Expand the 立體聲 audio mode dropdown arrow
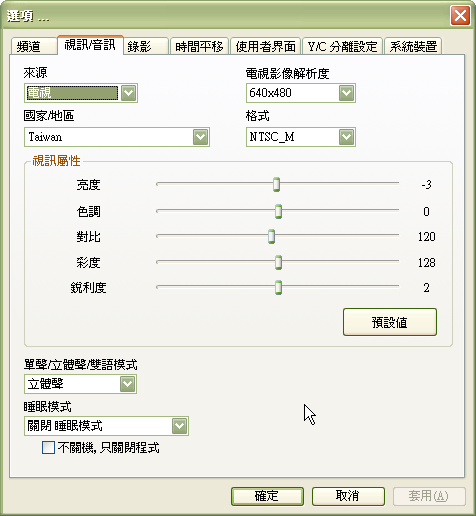 point(128,384)
